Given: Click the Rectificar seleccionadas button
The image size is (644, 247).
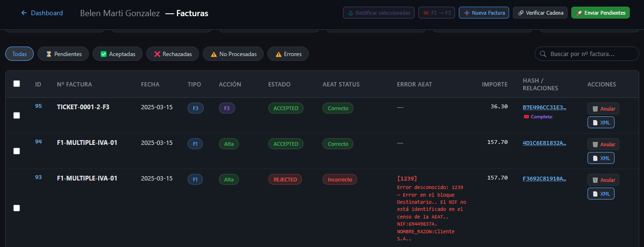Looking at the screenshot, I should (x=379, y=13).
